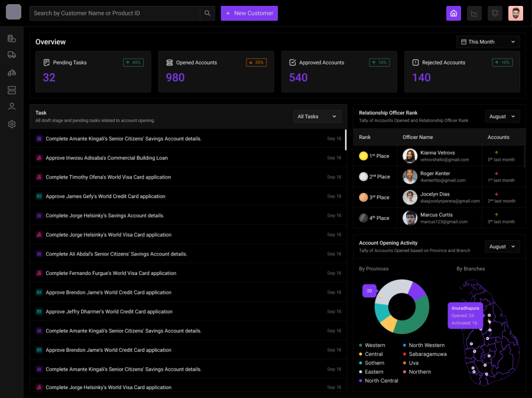Image resolution: width=532 pixels, height=398 pixels.
Task: Click the Pending Tasks 45% badge
Action: tap(134, 63)
